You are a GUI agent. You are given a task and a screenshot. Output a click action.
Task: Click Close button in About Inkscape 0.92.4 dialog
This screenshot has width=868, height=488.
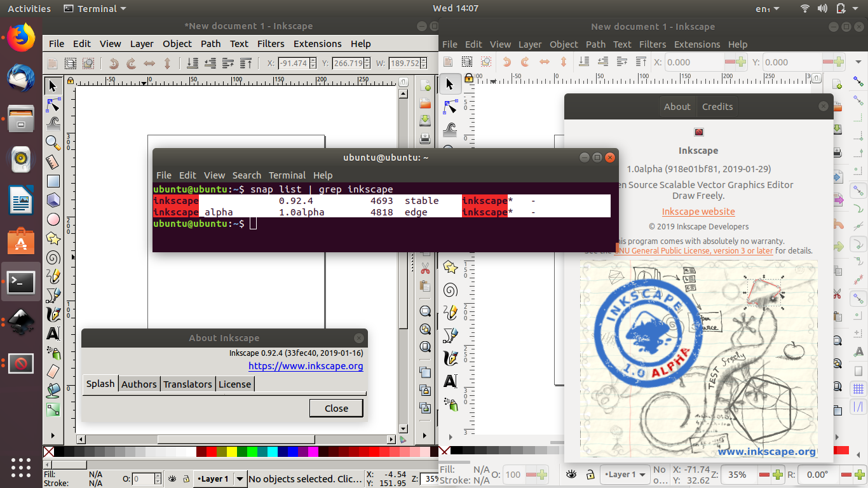click(336, 408)
